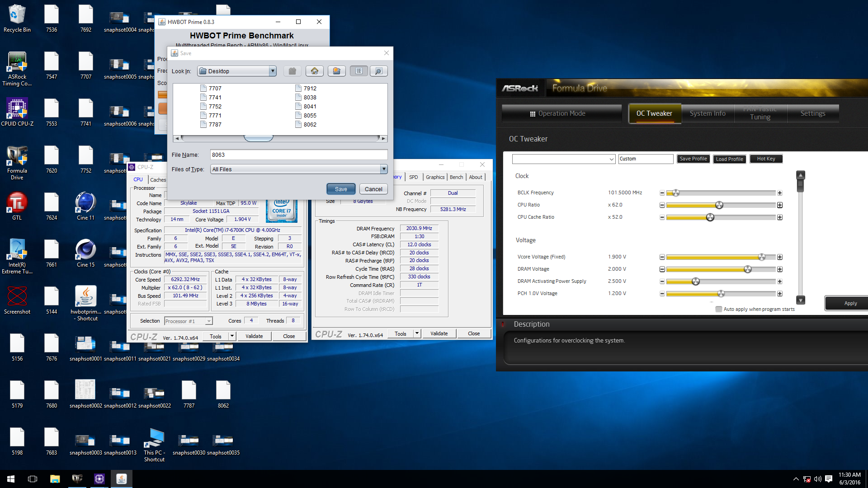Click Save Profile in Formula Drive
868x488 pixels.
pyautogui.click(x=693, y=159)
